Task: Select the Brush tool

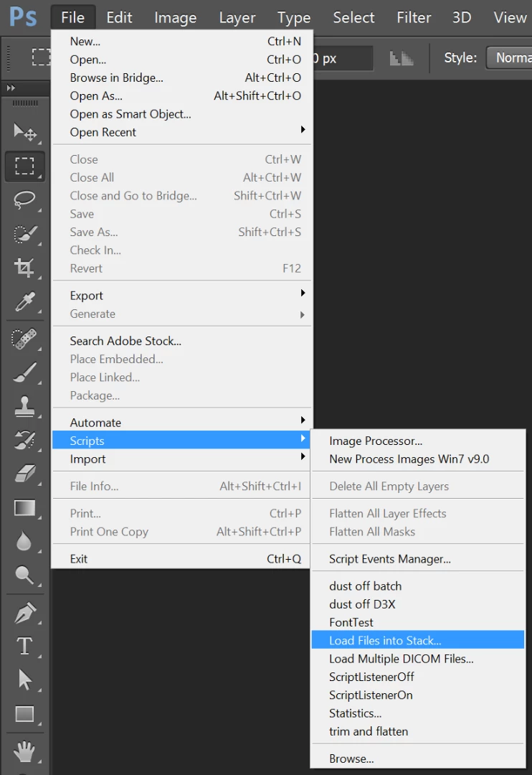Action: coord(24,373)
